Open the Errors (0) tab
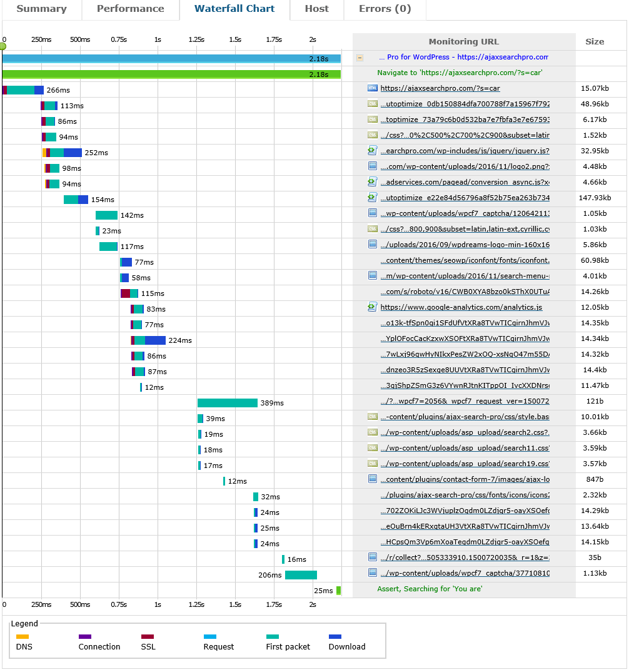This screenshot has height=672, width=629. [385, 9]
